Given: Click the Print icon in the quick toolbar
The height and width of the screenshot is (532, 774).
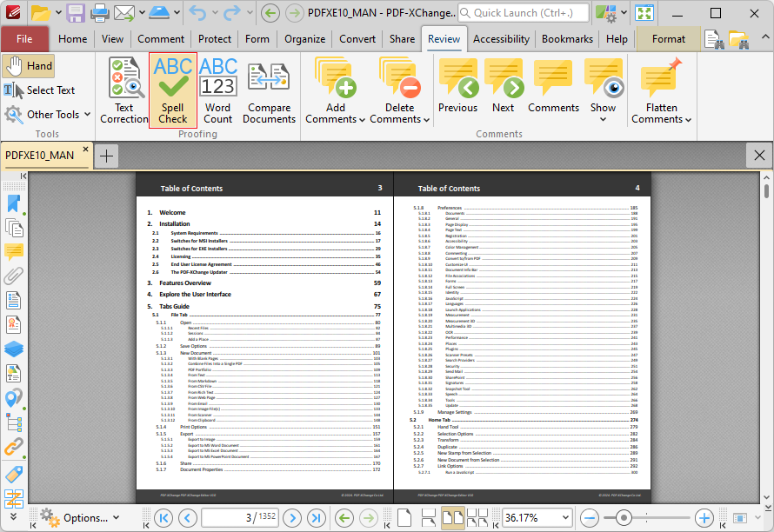Looking at the screenshot, I should pyautogui.click(x=99, y=13).
